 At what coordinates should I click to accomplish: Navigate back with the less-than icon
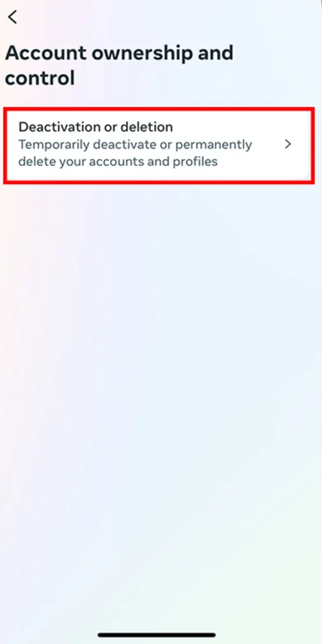click(13, 17)
